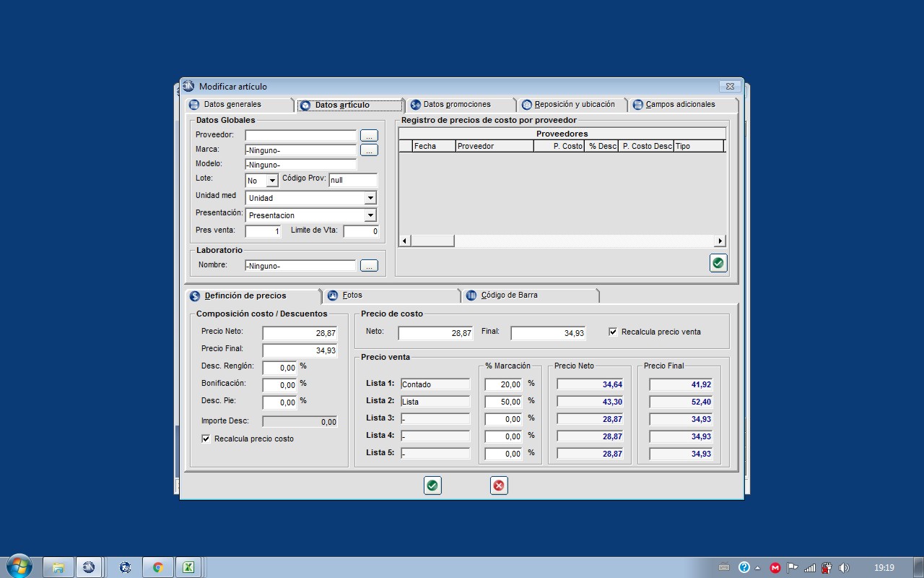Screen dimensions: 924x578
Task: Go to Reposición y ubicación tab
Action: click(x=572, y=105)
